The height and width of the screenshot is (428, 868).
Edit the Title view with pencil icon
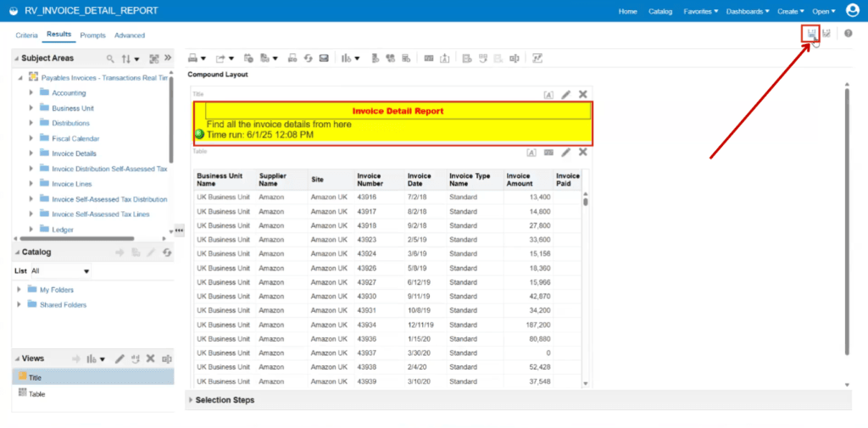tap(565, 95)
